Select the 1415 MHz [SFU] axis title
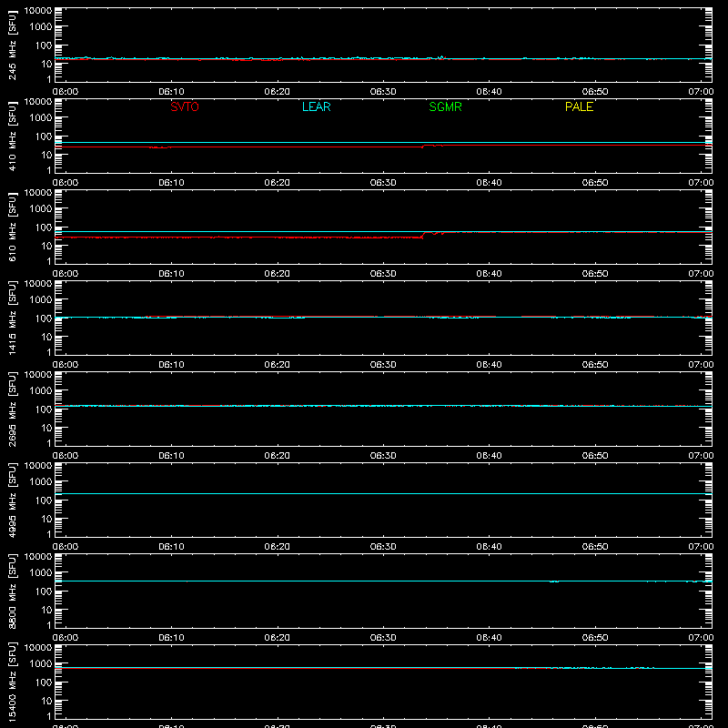This screenshot has height=728, width=728. (x=12, y=318)
